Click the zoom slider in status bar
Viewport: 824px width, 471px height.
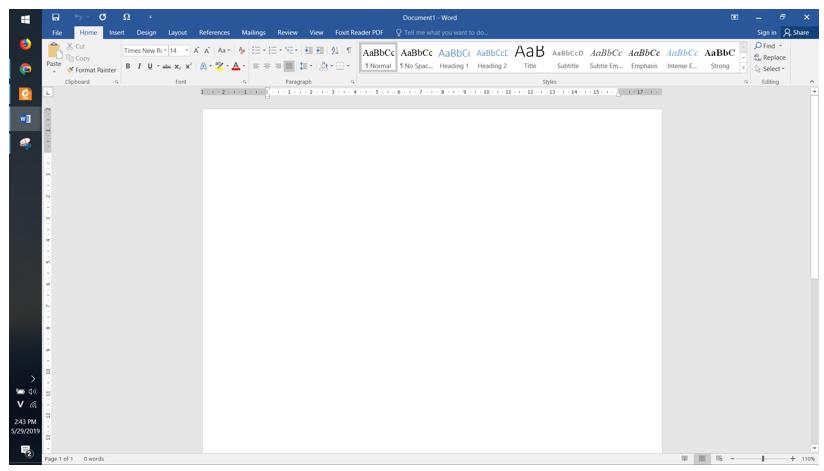tap(763, 459)
